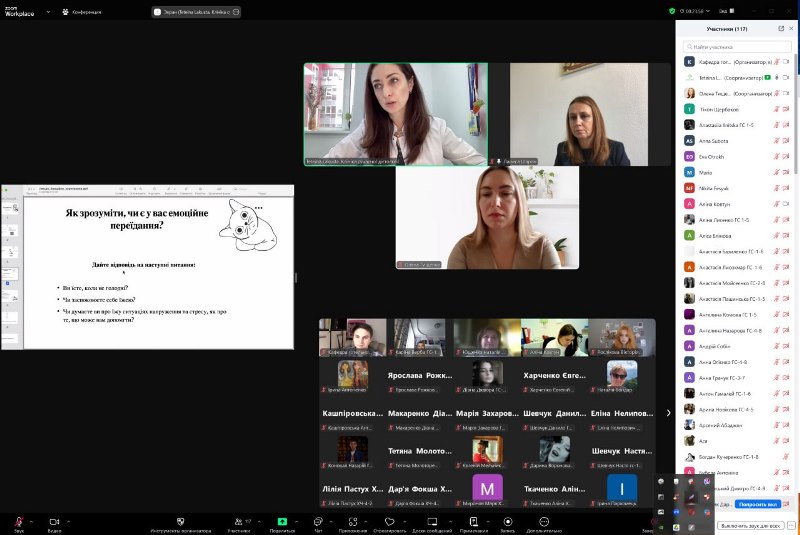Viewport: 800px width, 535px height.
Task: Open the More options menu in the toolbar
Action: pyautogui.click(x=543, y=521)
